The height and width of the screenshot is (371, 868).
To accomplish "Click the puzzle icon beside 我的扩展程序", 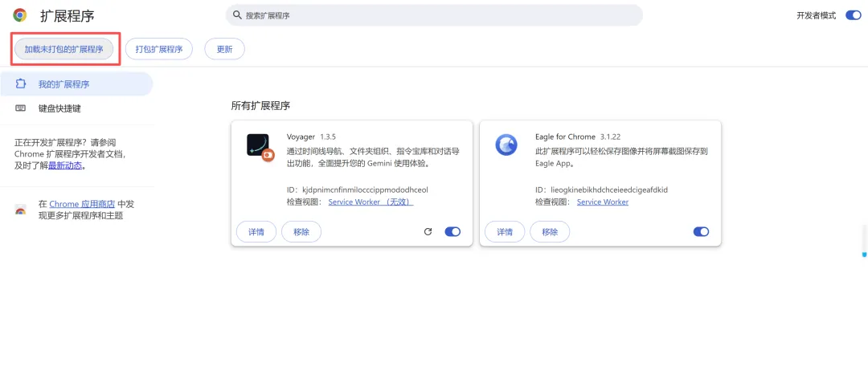I will click(21, 84).
